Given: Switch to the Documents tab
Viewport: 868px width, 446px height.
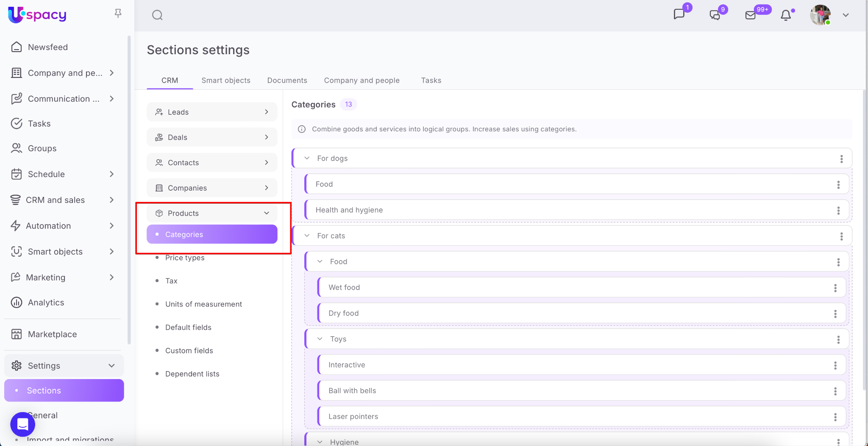Looking at the screenshot, I should [287, 80].
